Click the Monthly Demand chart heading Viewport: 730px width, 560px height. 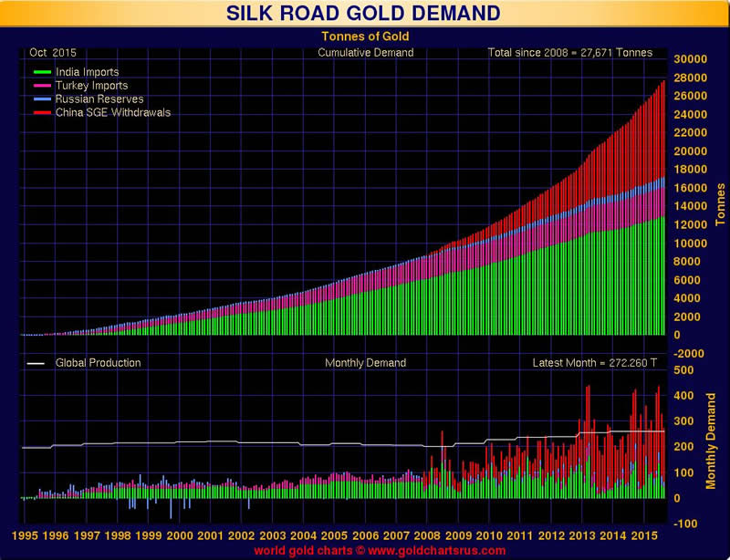coord(365,363)
